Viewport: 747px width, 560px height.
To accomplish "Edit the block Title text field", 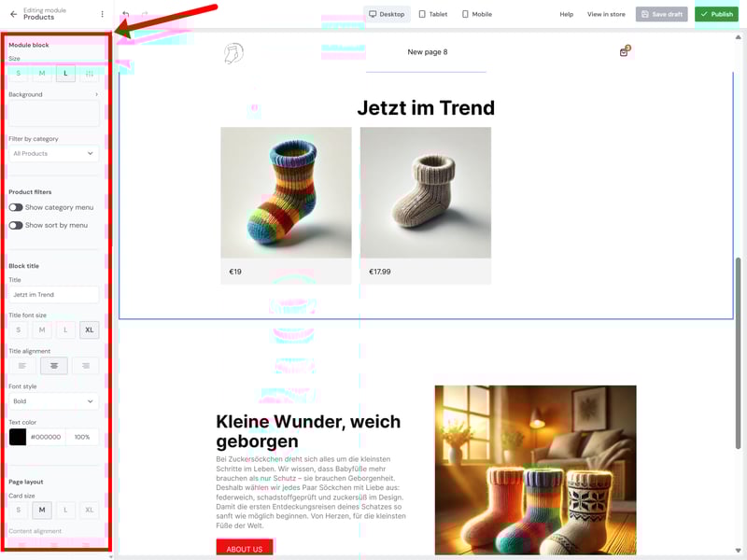I will pyautogui.click(x=54, y=295).
